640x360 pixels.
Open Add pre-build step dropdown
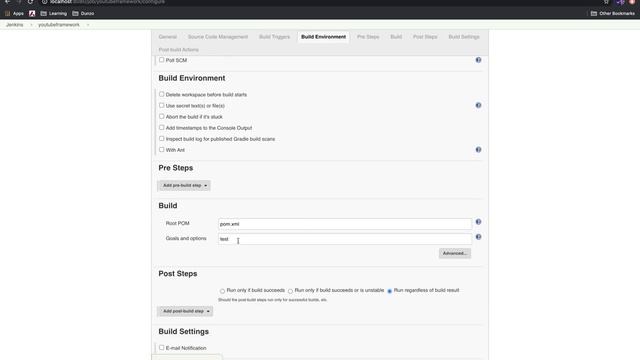tap(184, 186)
